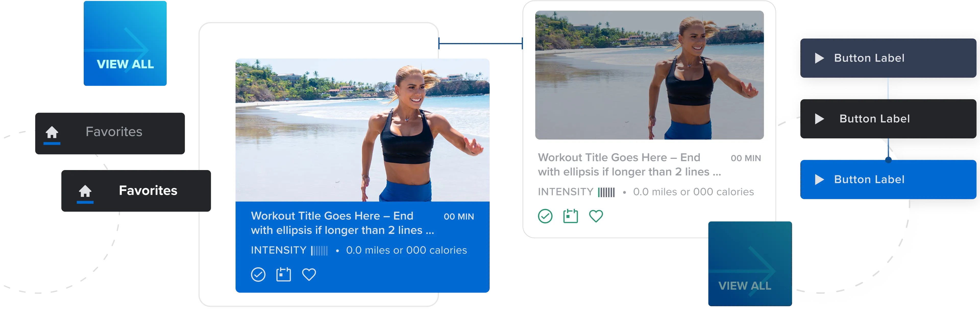
Task: Click the home icon beside bold Favorites
Action: coord(85,191)
